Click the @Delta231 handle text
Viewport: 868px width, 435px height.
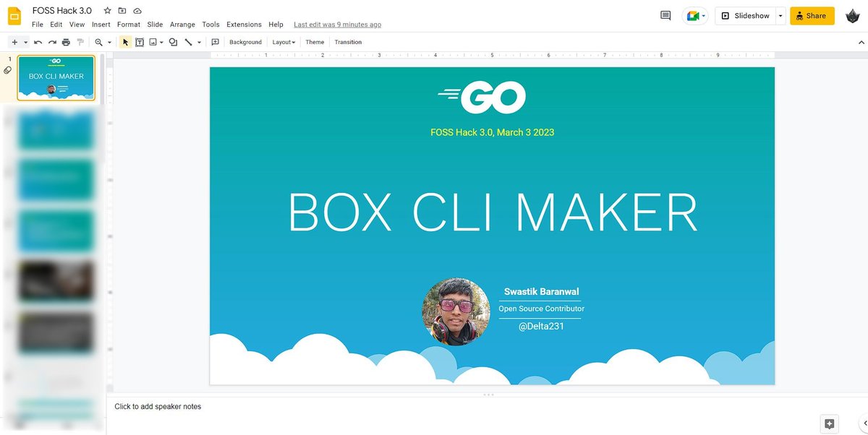coord(541,327)
